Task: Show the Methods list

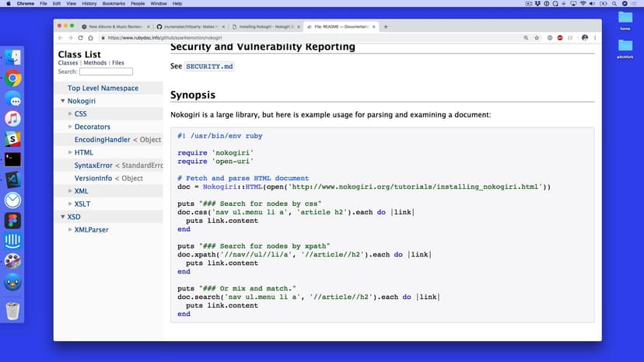Action: [95, 63]
